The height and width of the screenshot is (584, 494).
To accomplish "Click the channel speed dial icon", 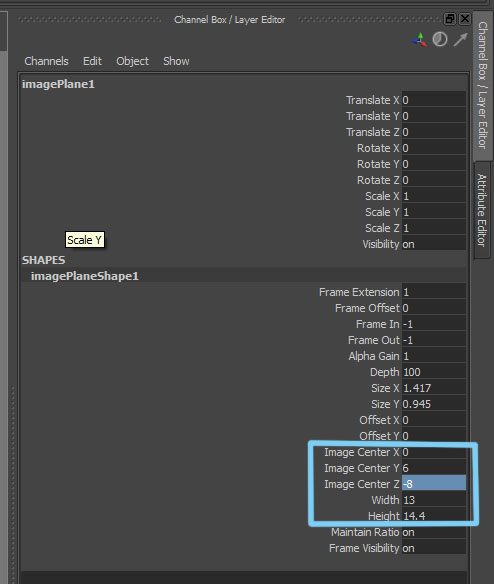I will 440,39.
